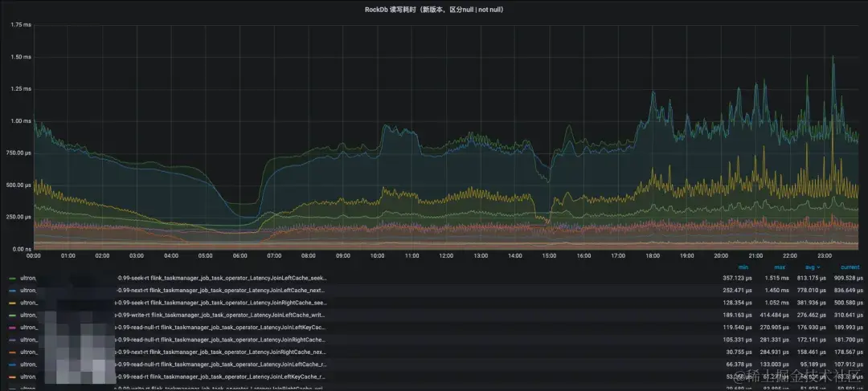868x391 pixels.
Task: Sort legend by the avg column header
Action: tap(812, 267)
